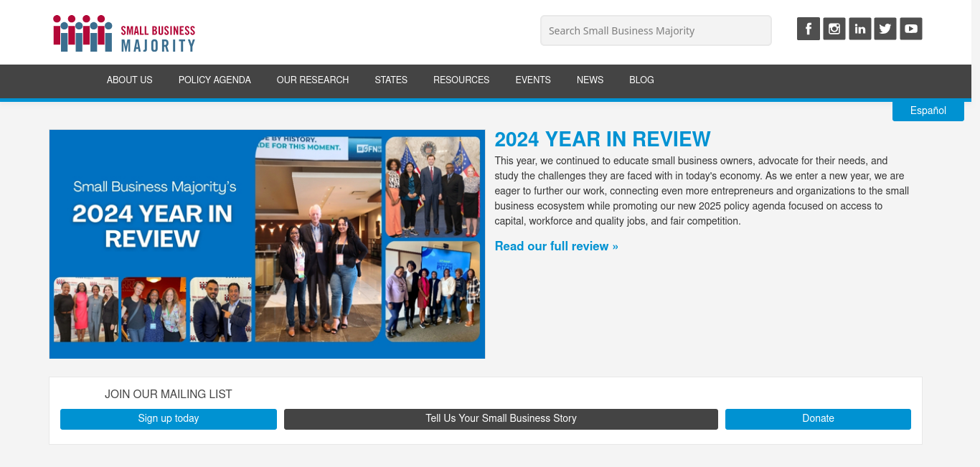Go to the News section
The image size is (980, 467).
point(590,80)
